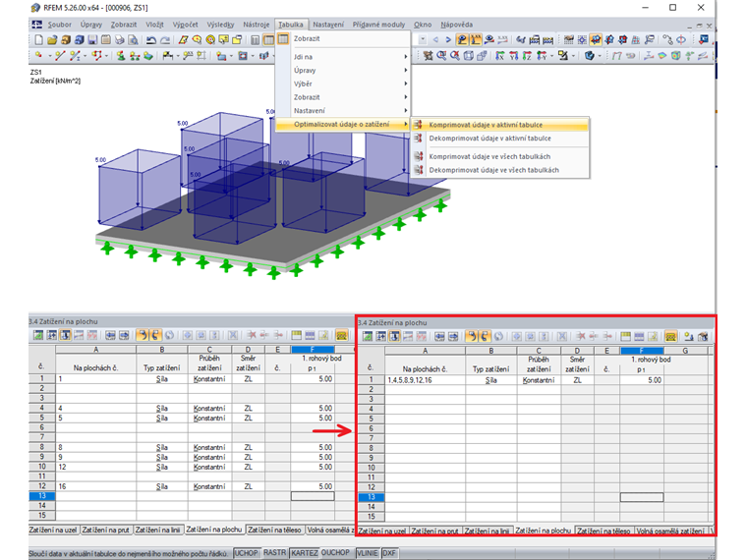Click the left table's Excel export icon
Viewport: 747px width, 560px height.
pos(38,335)
